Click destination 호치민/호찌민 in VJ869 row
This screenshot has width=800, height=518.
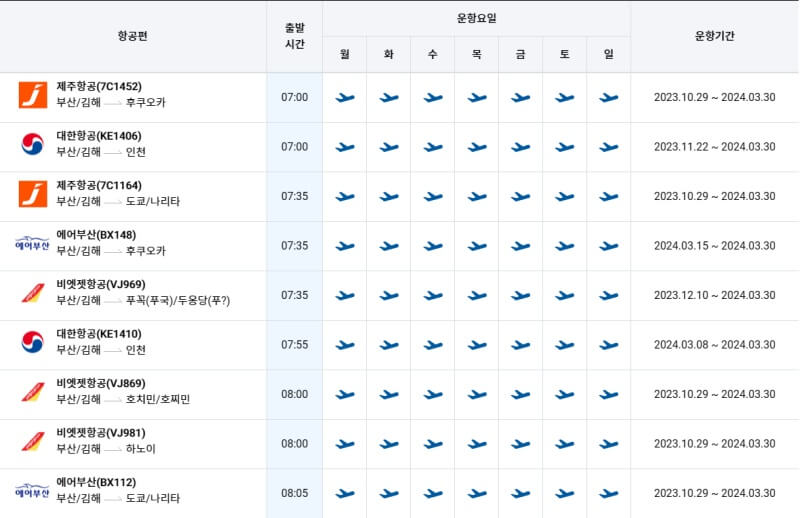158,399
